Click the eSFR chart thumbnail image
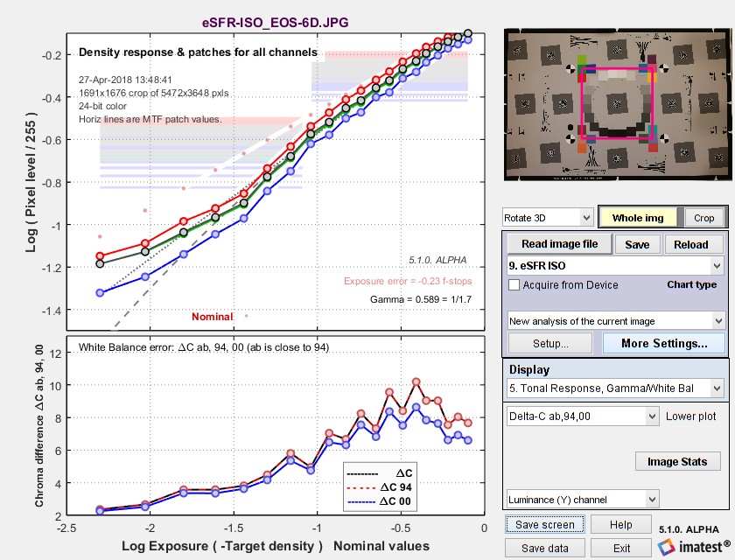Image resolution: width=735 pixels, height=560 pixels. (x=618, y=104)
